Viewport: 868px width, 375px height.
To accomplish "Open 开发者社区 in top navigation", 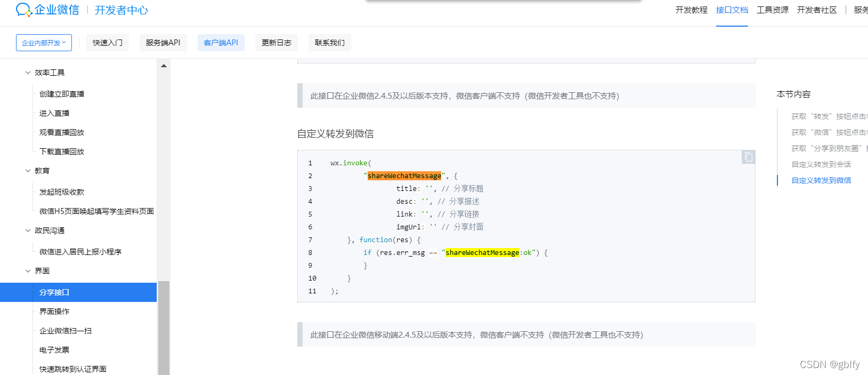I will coord(817,10).
